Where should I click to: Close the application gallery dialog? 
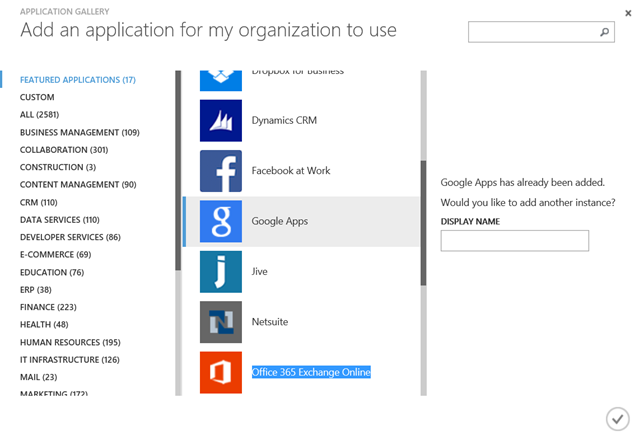click(x=628, y=13)
